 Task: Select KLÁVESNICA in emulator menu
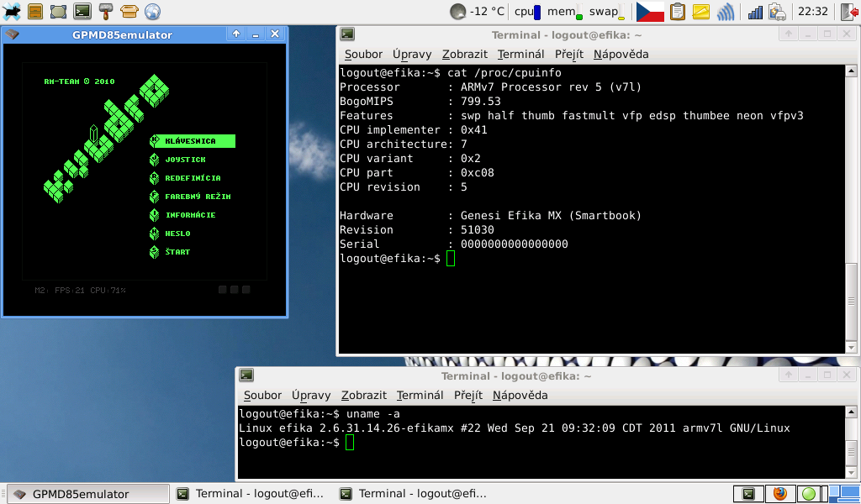[191, 141]
